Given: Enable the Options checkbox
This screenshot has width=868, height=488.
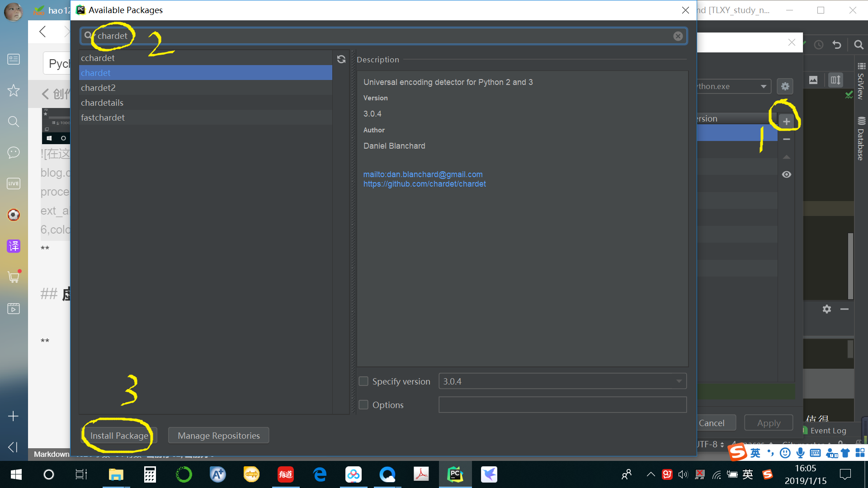Looking at the screenshot, I should [x=363, y=405].
